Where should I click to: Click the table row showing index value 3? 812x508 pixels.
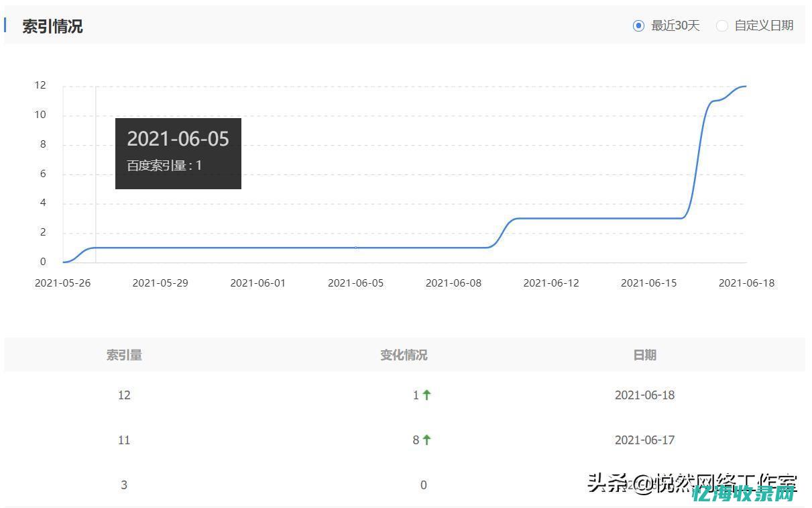pos(124,485)
